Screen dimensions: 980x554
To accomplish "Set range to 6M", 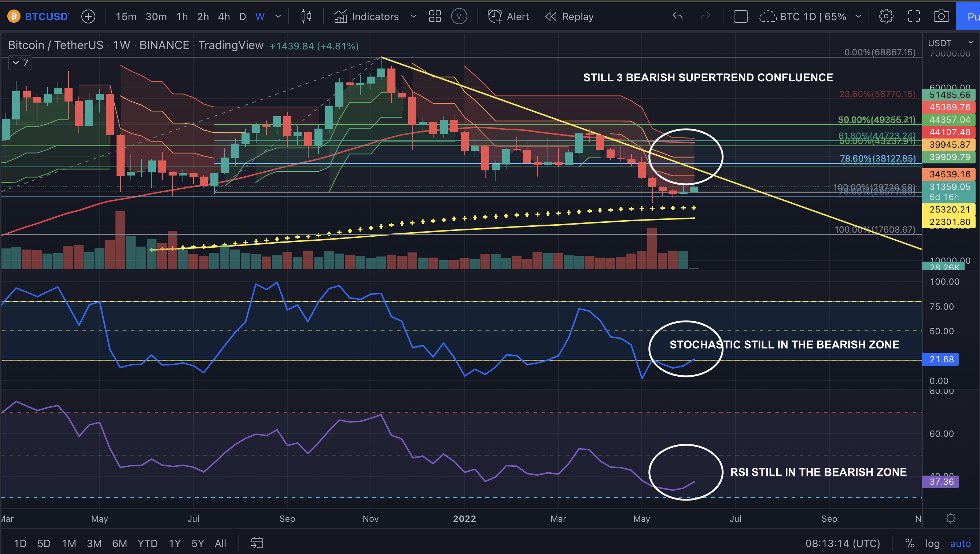I will (x=119, y=543).
